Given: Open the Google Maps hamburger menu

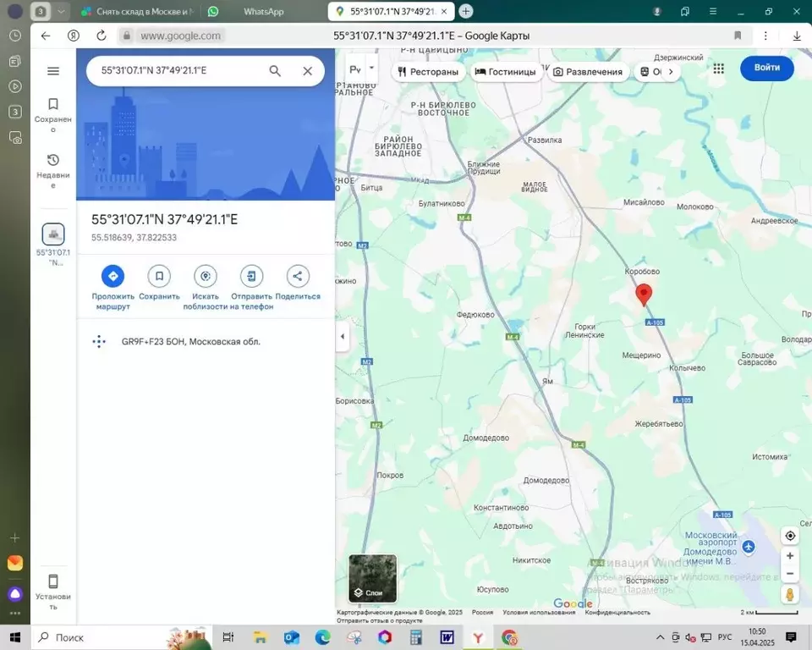Looking at the screenshot, I should (x=53, y=71).
